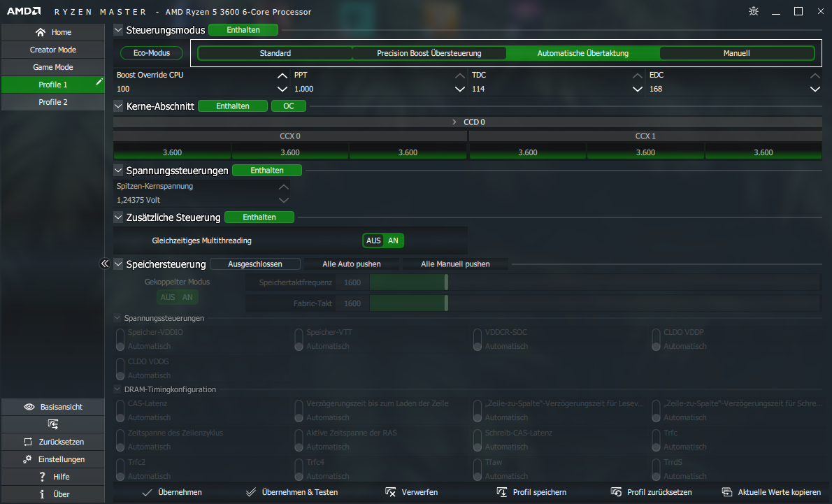
Task: Open Profile 2
Action: (x=53, y=102)
